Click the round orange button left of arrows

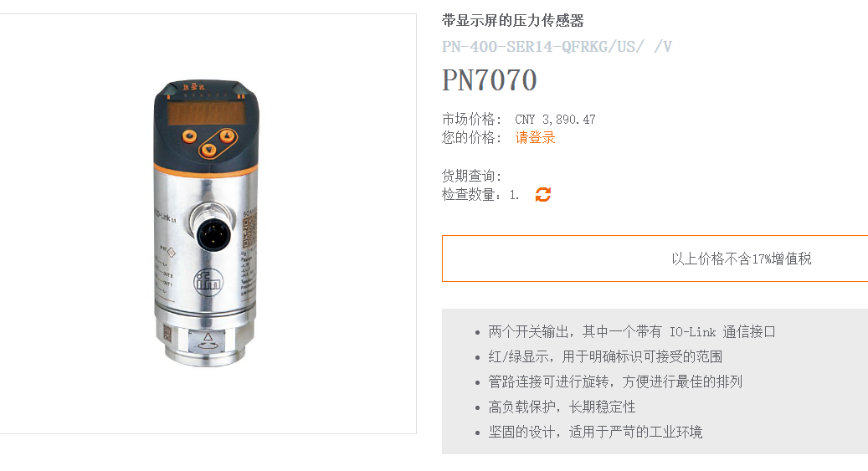pos(189,136)
